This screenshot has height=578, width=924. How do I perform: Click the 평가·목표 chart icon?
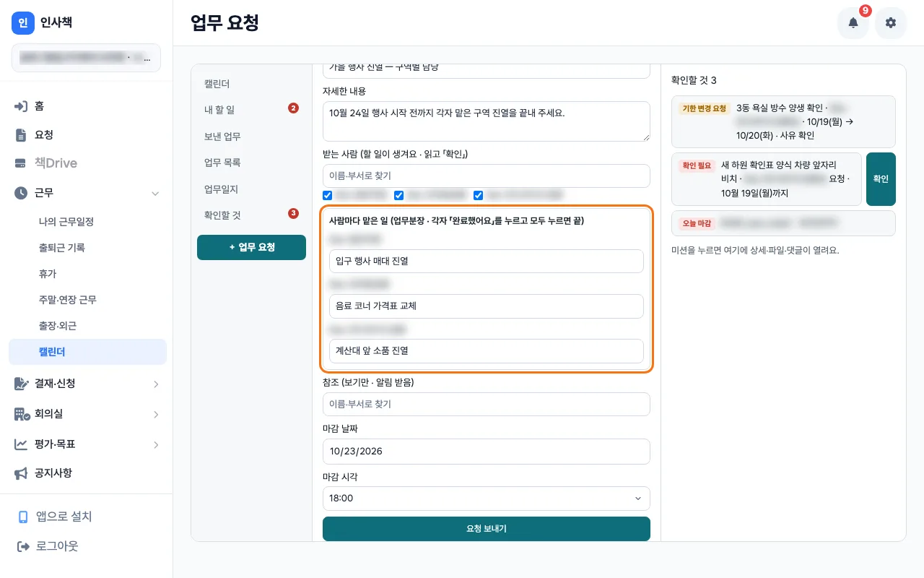(21, 444)
